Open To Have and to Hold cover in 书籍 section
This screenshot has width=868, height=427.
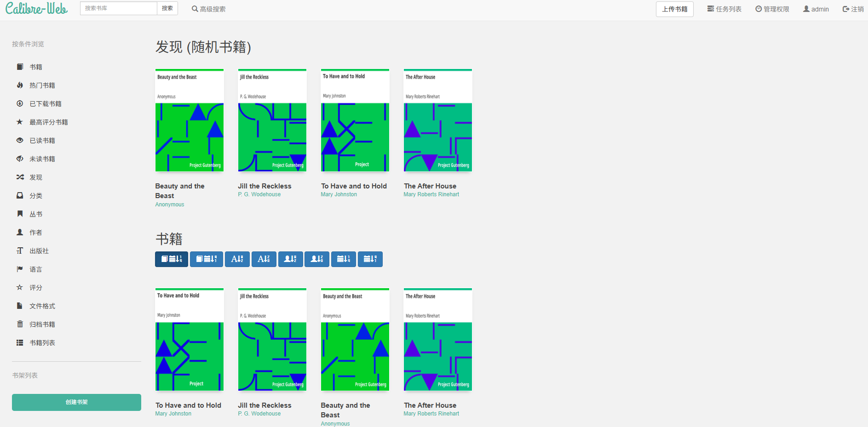190,340
